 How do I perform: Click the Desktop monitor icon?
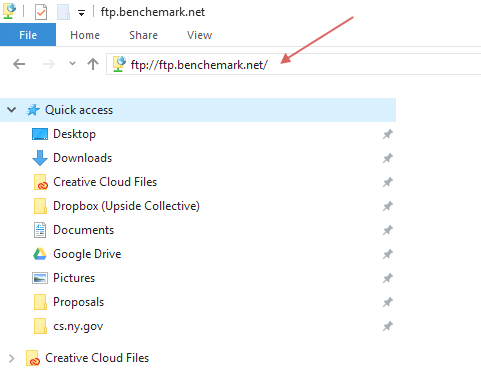coord(40,134)
